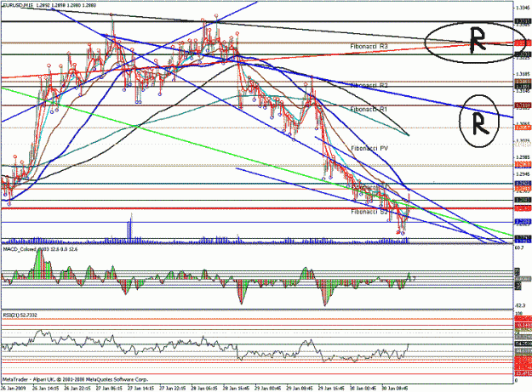Click the 1.3065 price scale value
This screenshot has height=392, width=532.
[523, 123]
